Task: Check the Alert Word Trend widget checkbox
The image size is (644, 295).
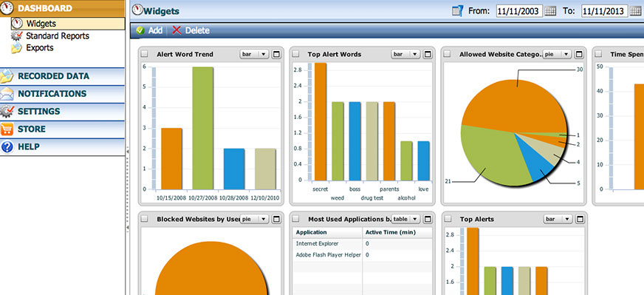Action: [144, 54]
